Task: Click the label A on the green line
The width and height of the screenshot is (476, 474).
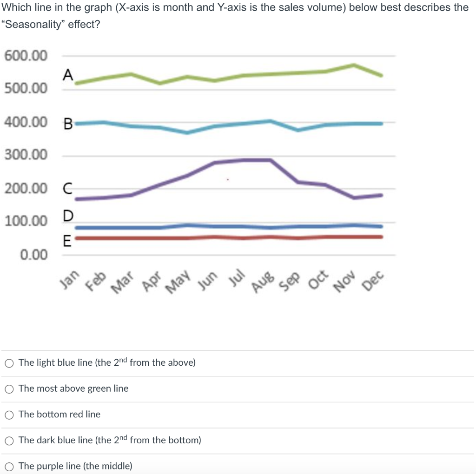Action: (68, 75)
